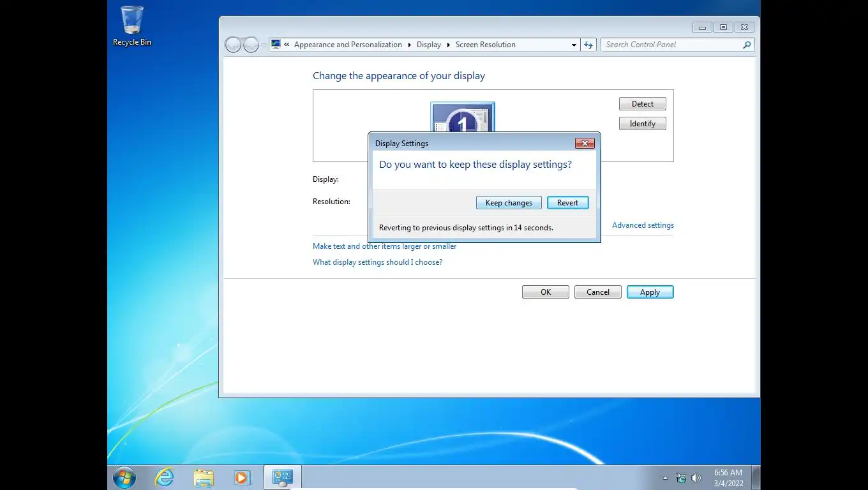Click the search magnifier icon

pos(747,45)
